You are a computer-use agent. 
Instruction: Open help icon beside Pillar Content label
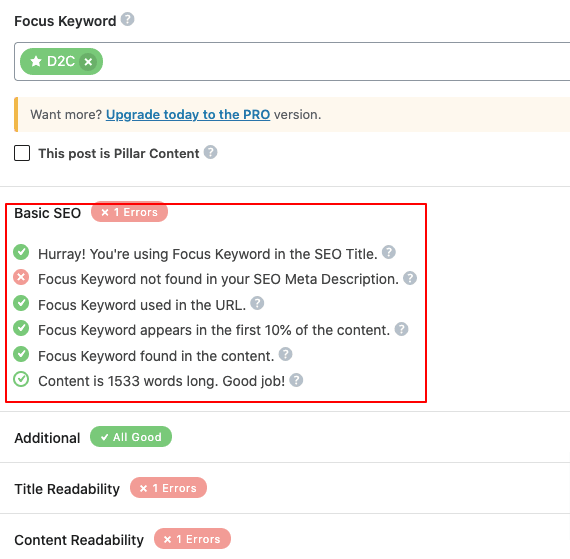210,152
